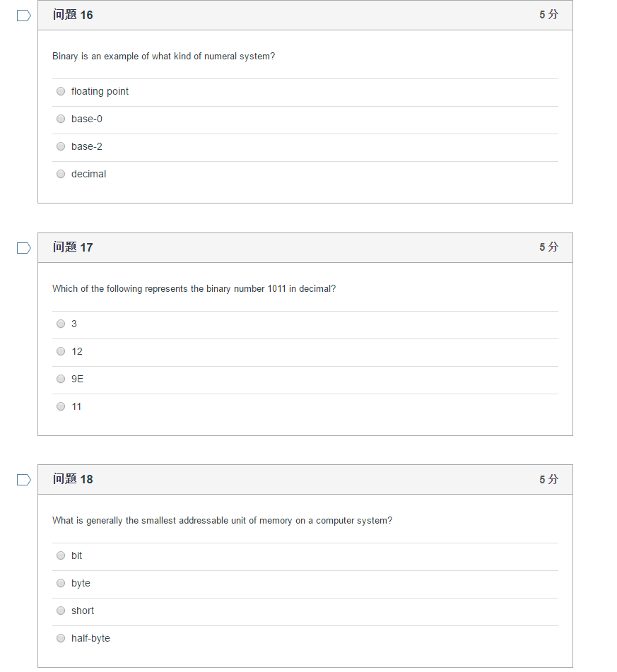Pick the 'decimal' radio option

click(61, 174)
